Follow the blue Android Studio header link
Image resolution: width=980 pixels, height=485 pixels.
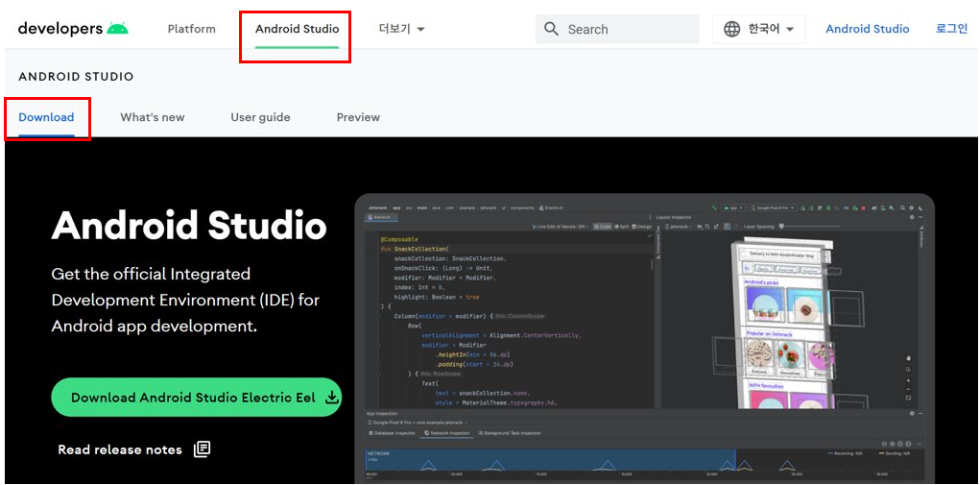[x=867, y=29]
